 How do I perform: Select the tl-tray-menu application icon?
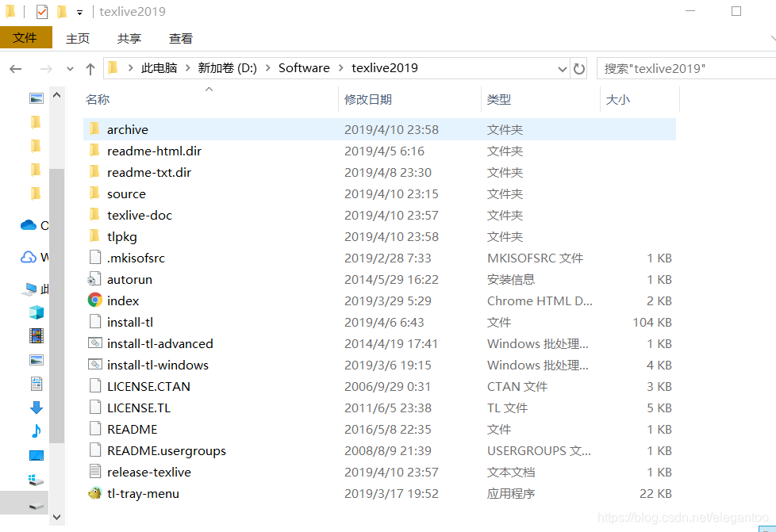[95, 493]
